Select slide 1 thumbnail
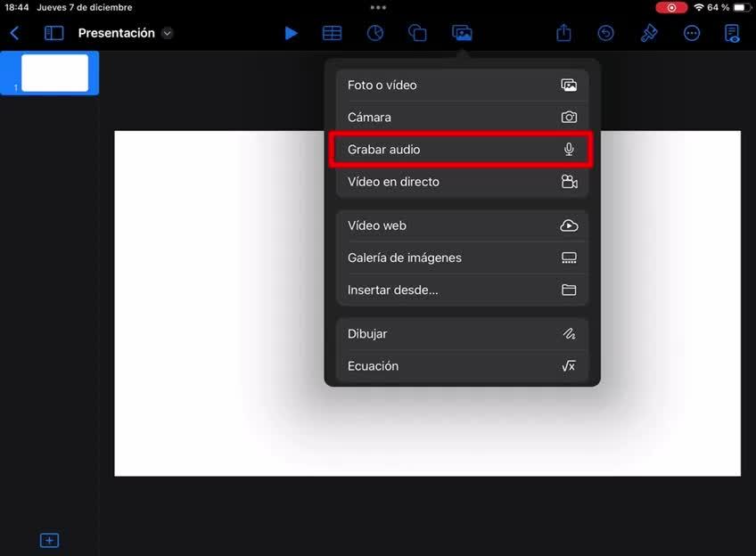The height and width of the screenshot is (556, 756). coord(54,73)
